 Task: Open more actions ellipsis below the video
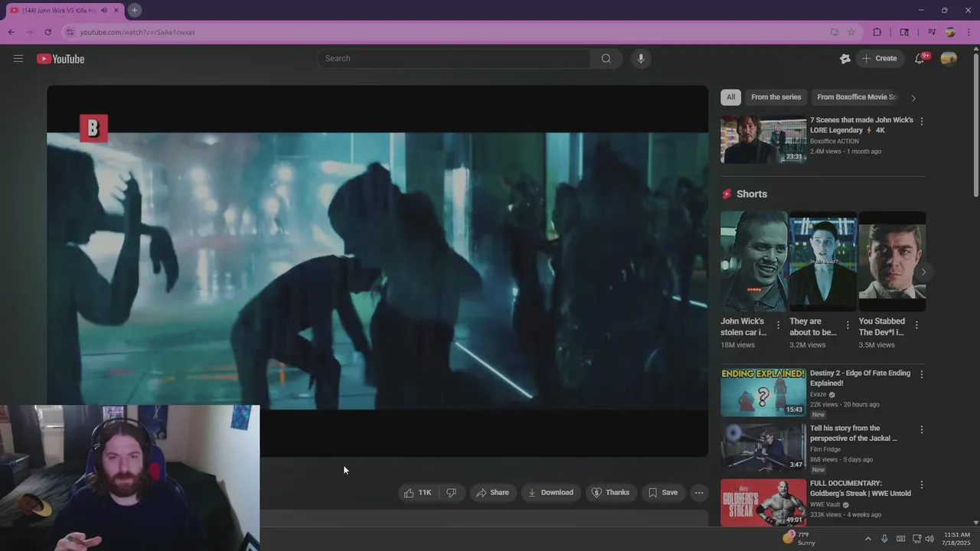point(699,493)
